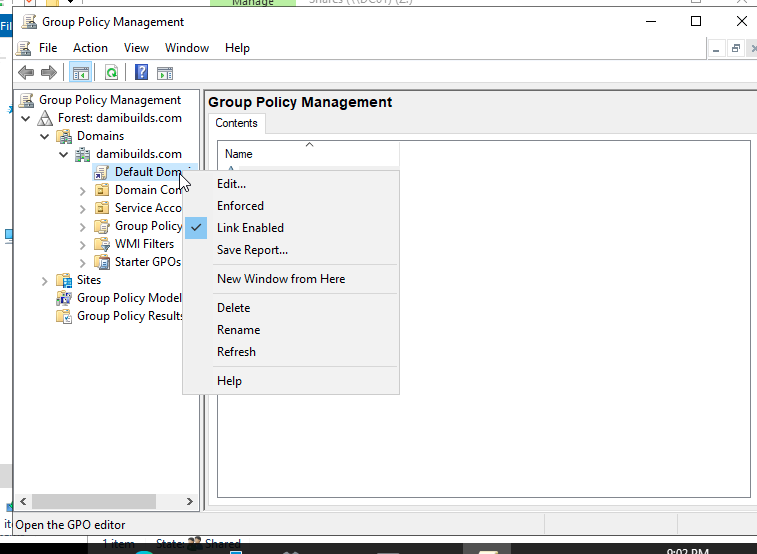Click the tree pane left scroll arrow
The image size is (757, 554).
tap(23, 501)
